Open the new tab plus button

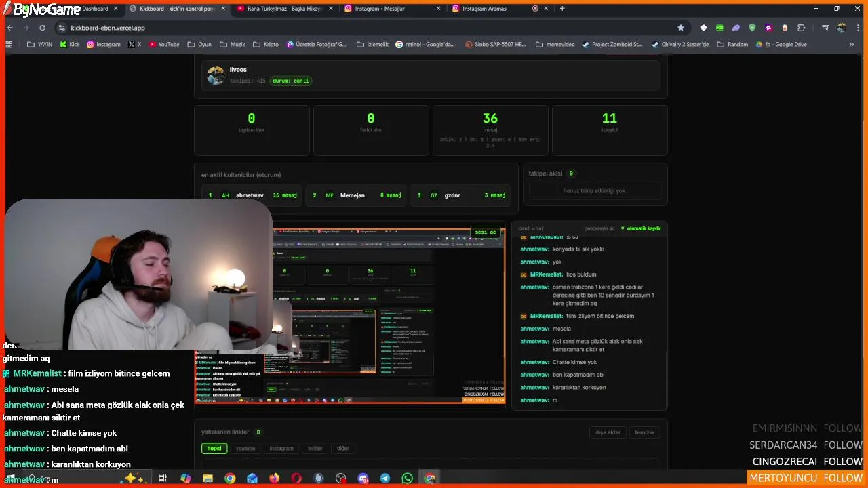[x=562, y=9]
